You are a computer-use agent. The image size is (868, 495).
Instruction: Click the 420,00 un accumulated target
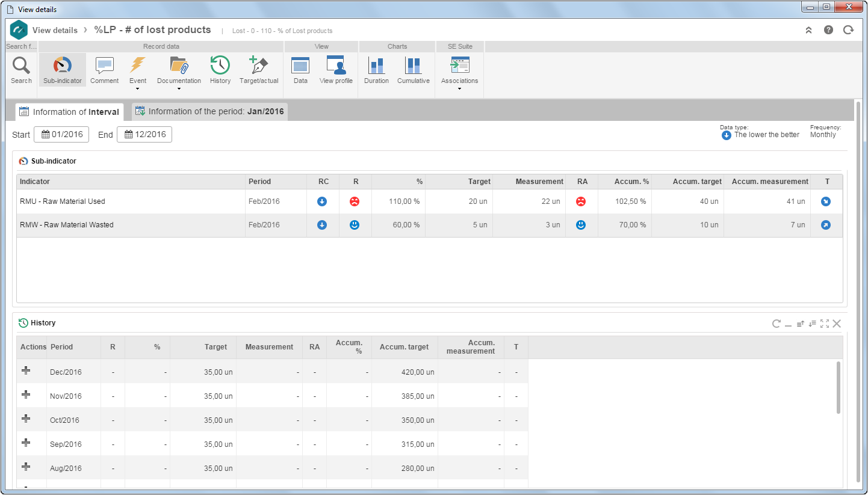(418, 372)
